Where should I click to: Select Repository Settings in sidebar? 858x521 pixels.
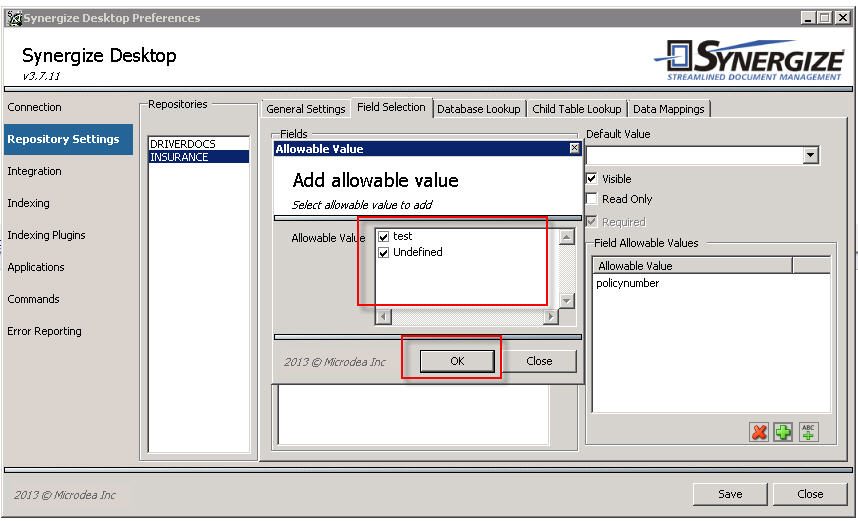[68, 139]
